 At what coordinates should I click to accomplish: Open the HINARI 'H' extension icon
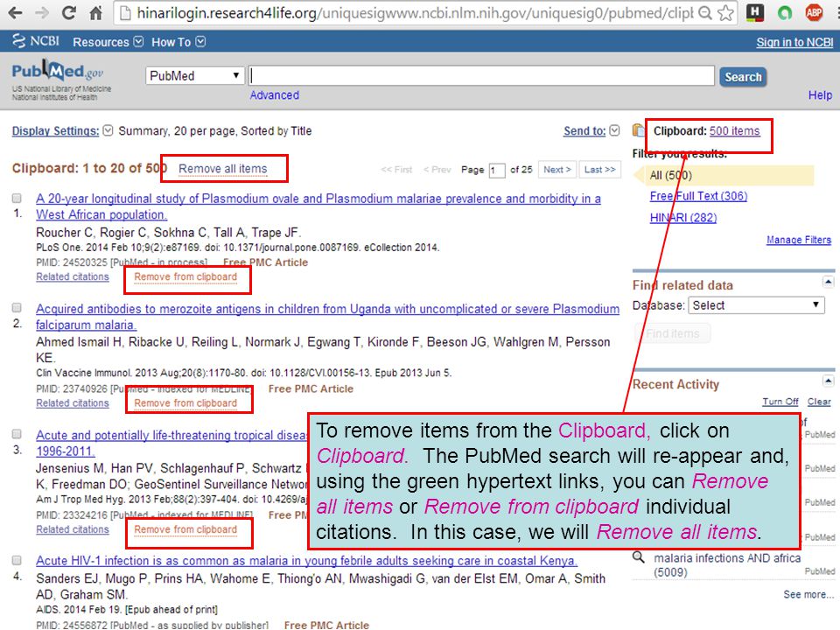[x=755, y=12]
